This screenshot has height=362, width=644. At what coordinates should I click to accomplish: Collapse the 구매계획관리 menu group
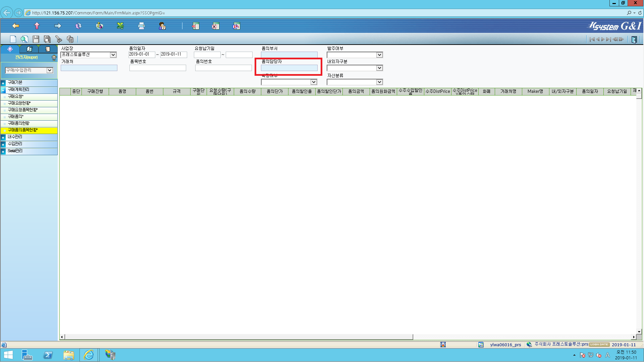pos(3,90)
